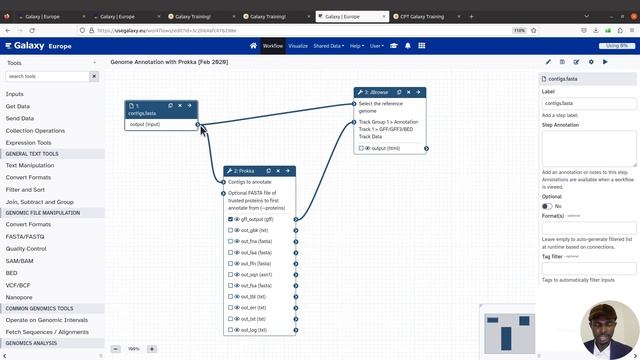Toggle the Optional switch
640x360 pixels.
[x=547, y=206]
